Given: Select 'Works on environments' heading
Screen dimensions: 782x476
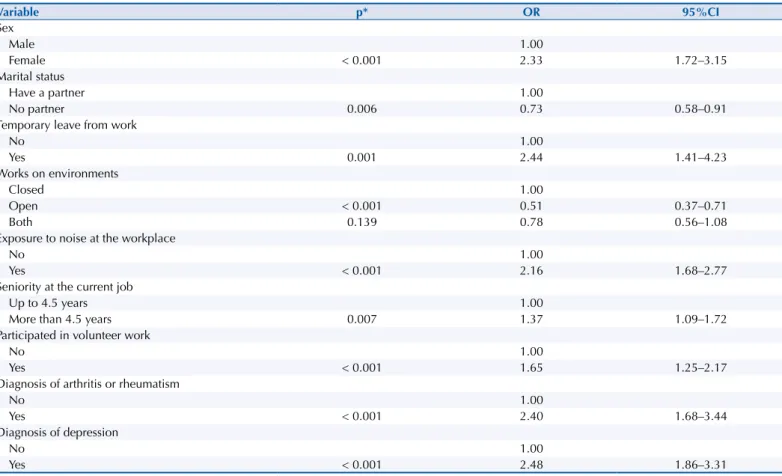Looking at the screenshot, I should point(59,174).
